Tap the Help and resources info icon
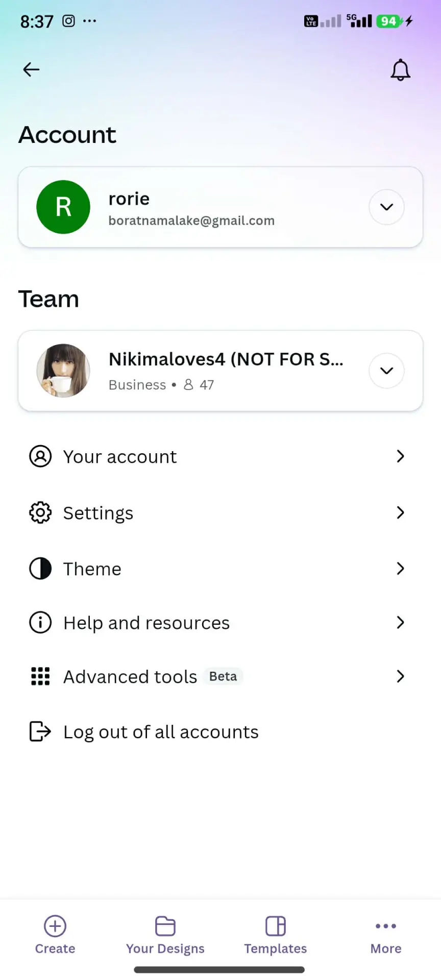The width and height of the screenshot is (441, 980). coord(40,623)
